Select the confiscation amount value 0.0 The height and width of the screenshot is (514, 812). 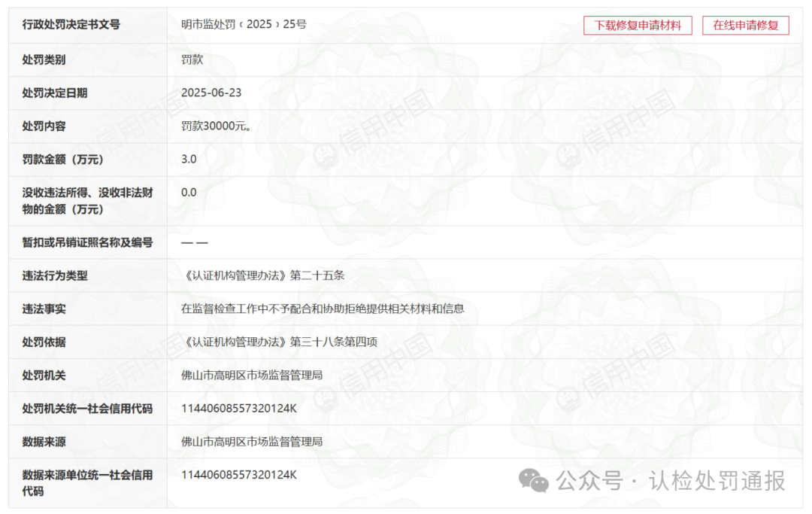tap(189, 192)
